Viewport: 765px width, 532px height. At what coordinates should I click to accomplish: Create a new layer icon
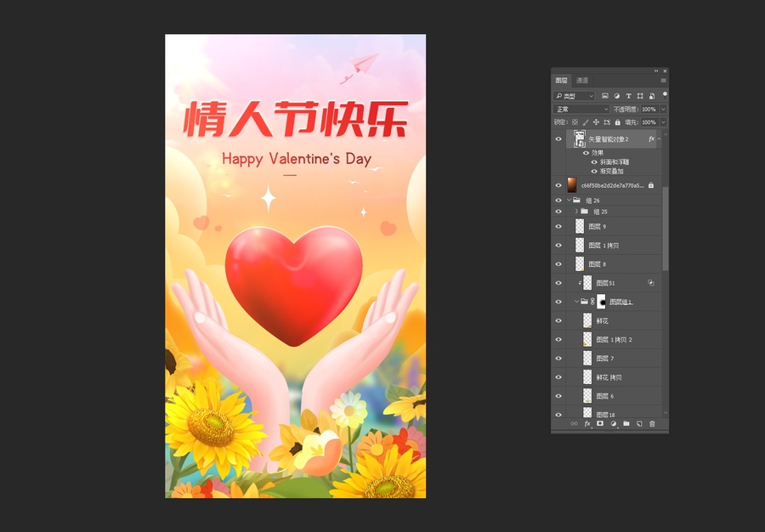click(x=639, y=424)
